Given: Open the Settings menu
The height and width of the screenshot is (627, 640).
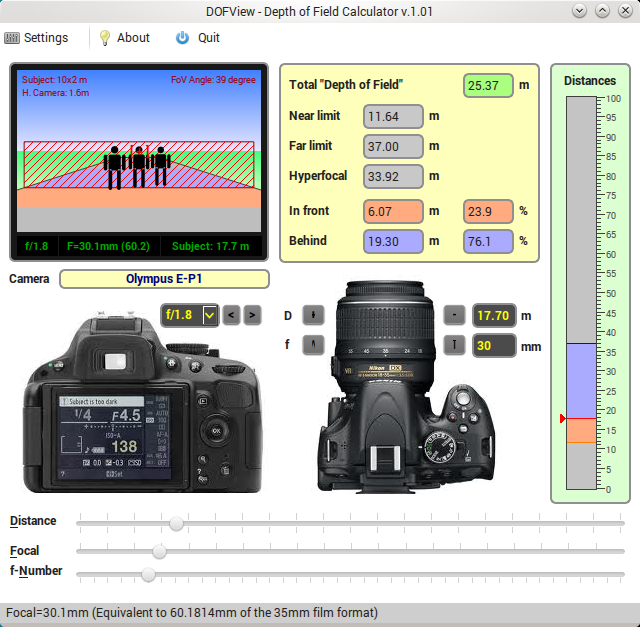Looking at the screenshot, I should (x=36, y=38).
